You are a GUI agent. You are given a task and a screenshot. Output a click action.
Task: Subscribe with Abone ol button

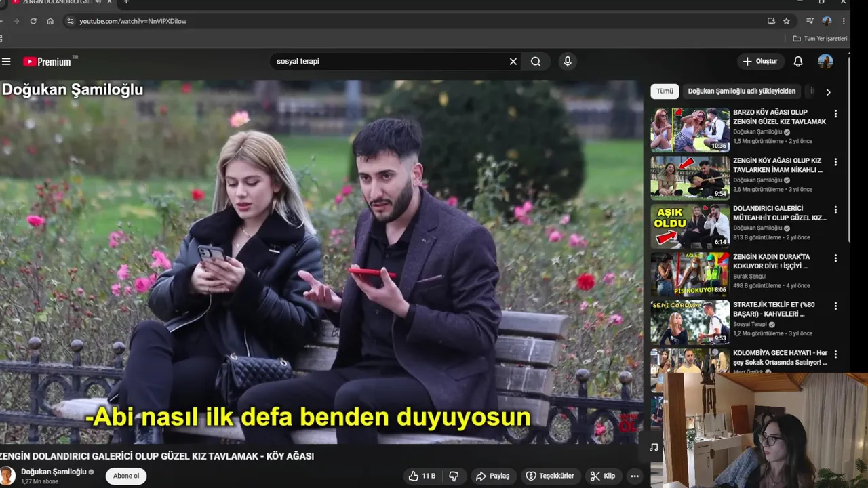point(126,476)
